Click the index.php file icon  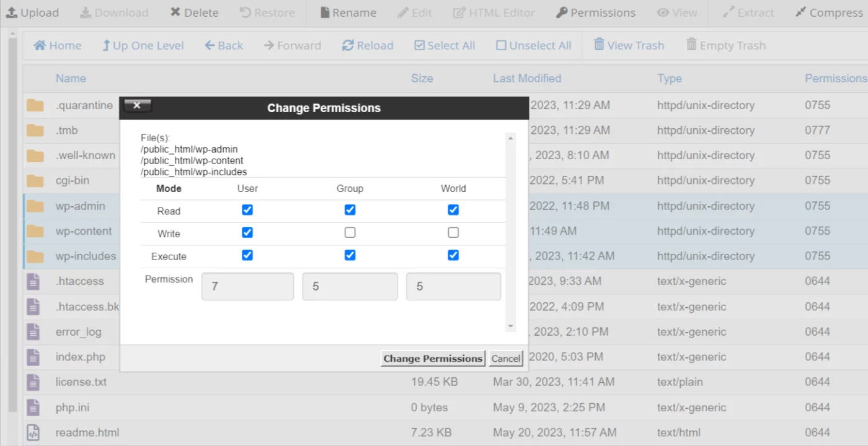pyautogui.click(x=33, y=357)
